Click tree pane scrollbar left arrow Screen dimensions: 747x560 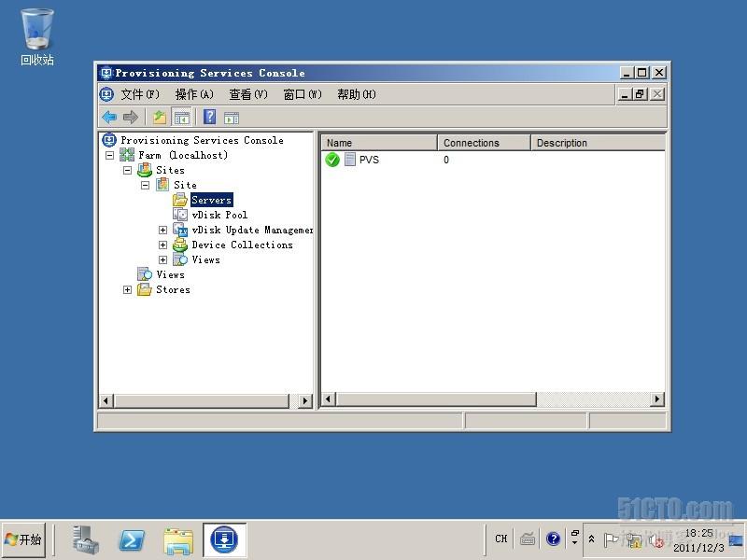(106, 401)
